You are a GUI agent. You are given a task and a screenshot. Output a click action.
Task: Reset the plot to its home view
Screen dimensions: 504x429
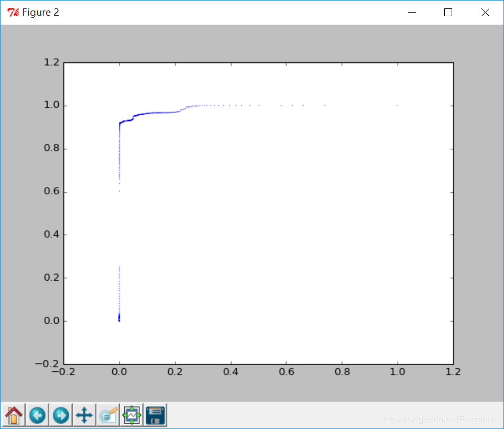pyautogui.click(x=14, y=415)
